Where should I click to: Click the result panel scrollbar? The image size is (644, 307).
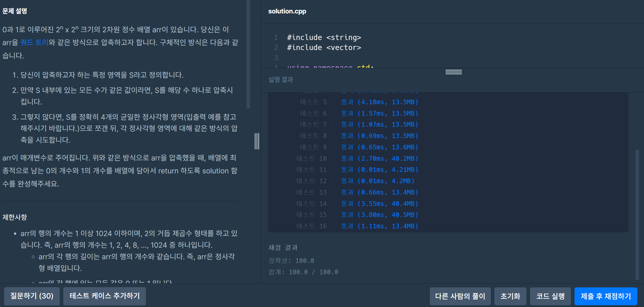click(x=637, y=214)
